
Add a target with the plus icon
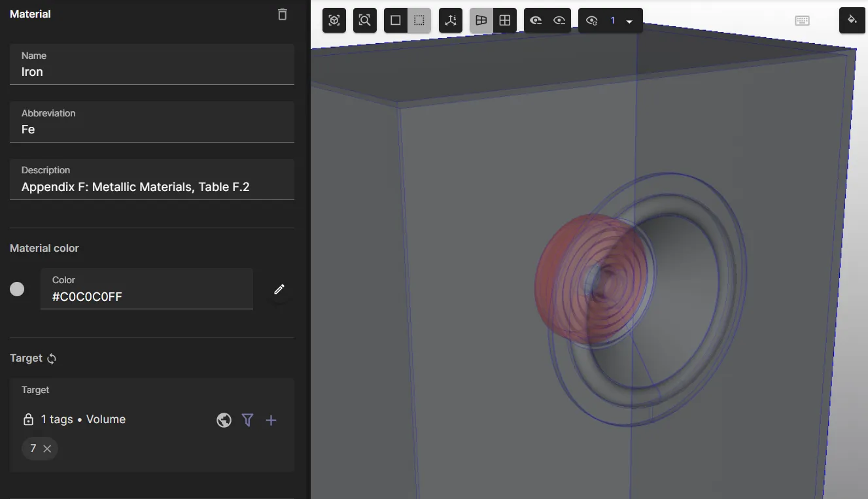pyautogui.click(x=271, y=421)
